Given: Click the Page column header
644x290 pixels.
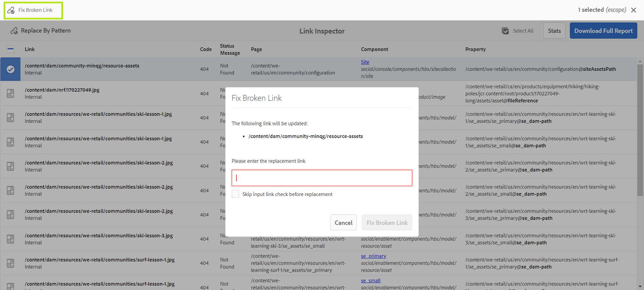Looking at the screenshot, I should point(256,49).
